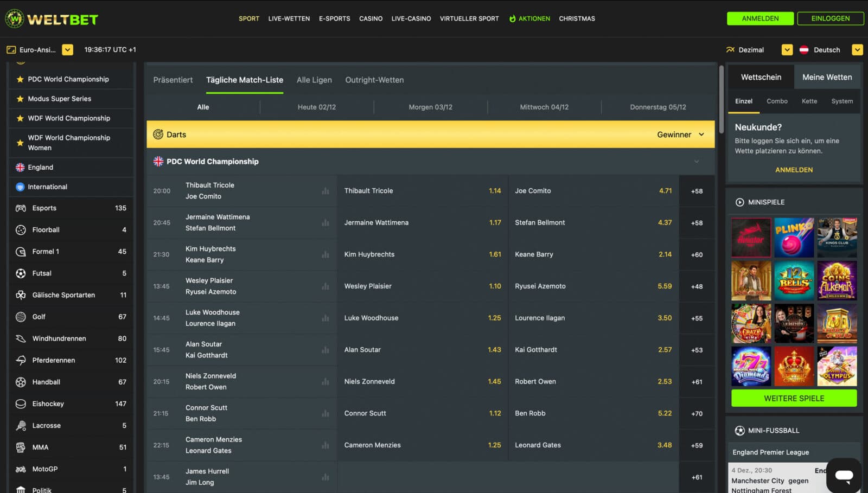
Task: Switch to Alle Ligen tab
Action: [x=314, y=80]
